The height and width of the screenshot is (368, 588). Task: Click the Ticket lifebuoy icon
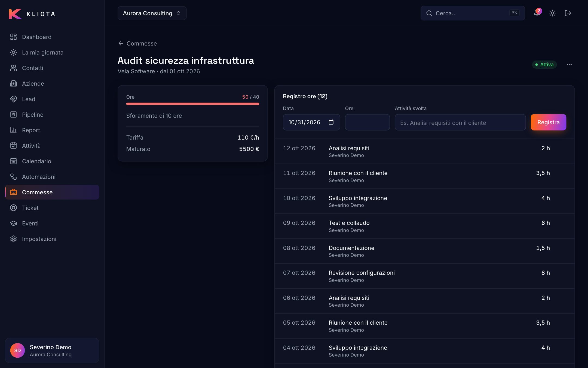[13, 208]
